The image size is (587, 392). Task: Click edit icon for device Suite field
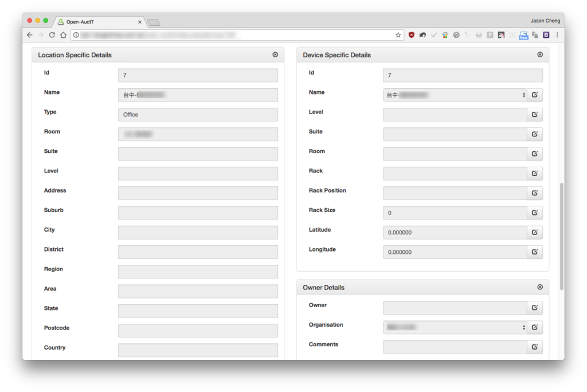535,134
